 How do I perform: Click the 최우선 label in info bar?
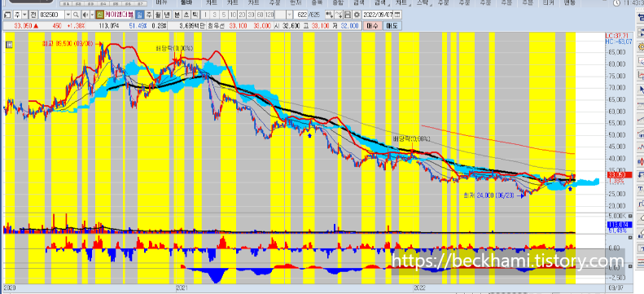click(216, 25)
